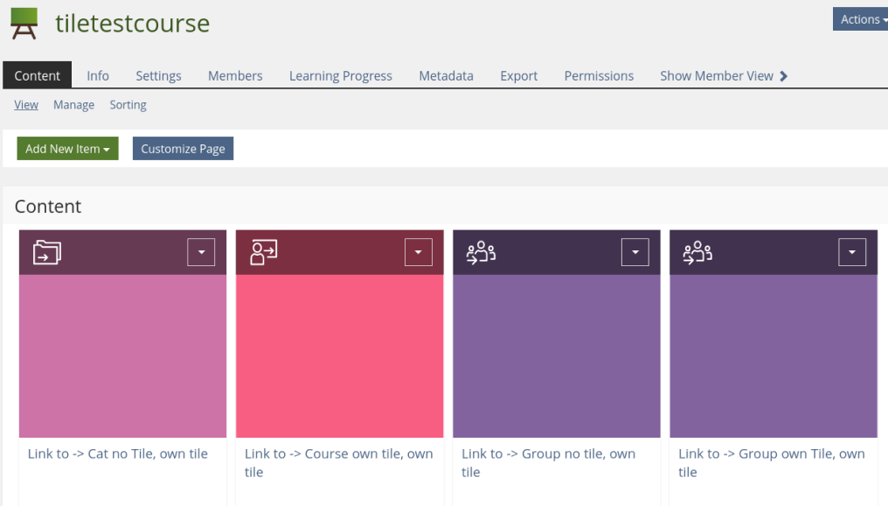Click the course blackboard icon beside tiletestcourse

(x=24, y=23)
